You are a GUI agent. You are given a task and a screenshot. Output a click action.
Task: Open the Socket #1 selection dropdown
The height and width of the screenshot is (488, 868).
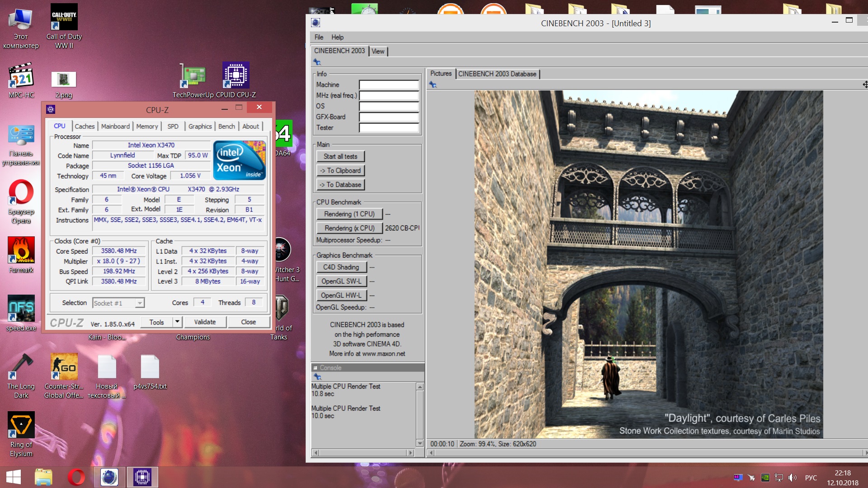pyautogui.click(x=118, y=303)
